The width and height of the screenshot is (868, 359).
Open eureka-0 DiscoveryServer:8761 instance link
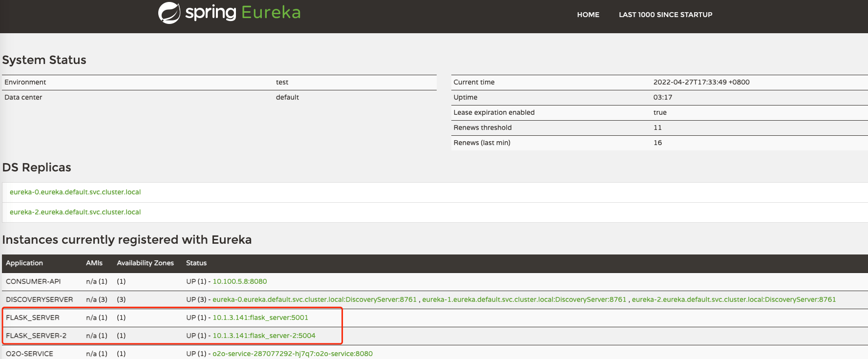click(x=314, y=299)
